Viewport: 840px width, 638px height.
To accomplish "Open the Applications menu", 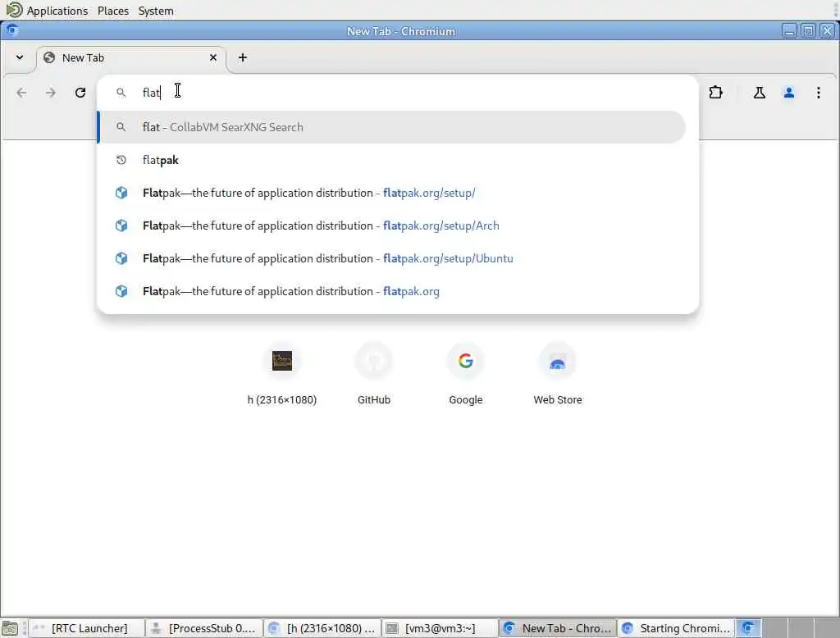I will pos(57,11).
